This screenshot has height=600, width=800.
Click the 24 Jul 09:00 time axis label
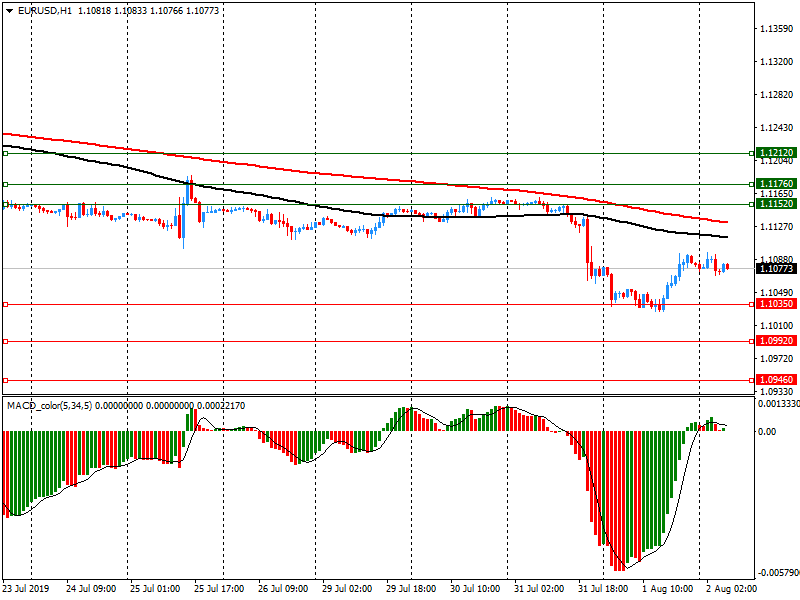pos(91,589)
